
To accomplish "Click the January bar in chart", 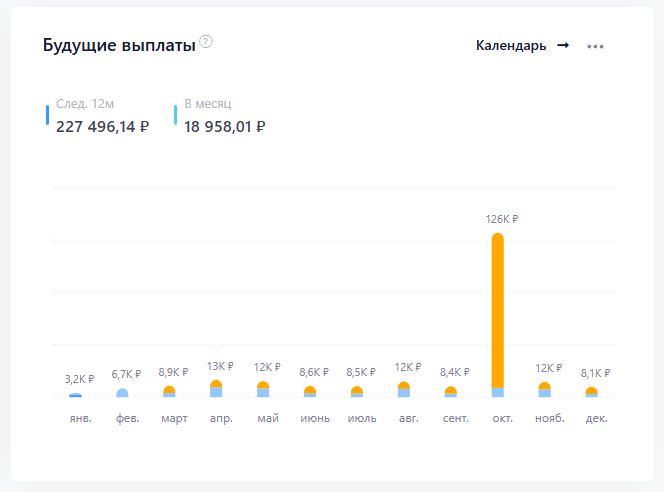I will pos(75,395).
